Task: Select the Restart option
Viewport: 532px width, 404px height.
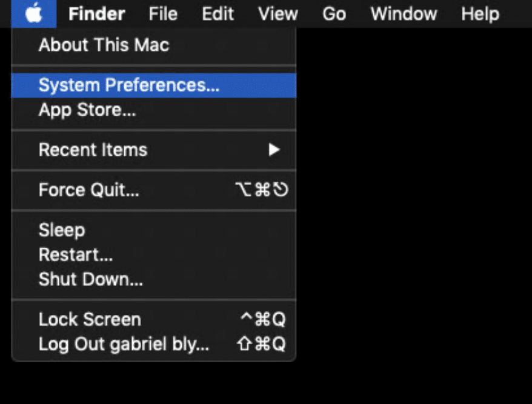Action: click(76, 255)
